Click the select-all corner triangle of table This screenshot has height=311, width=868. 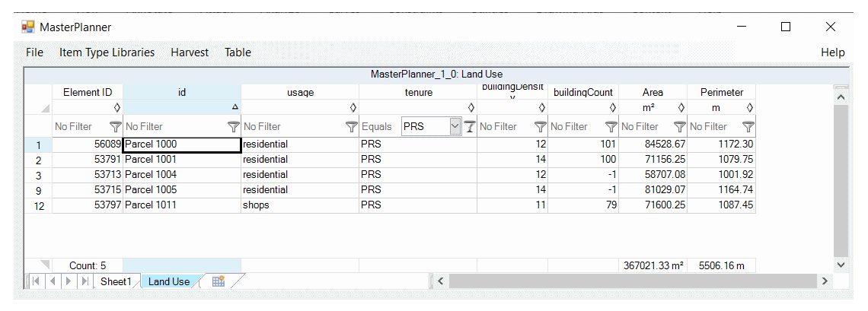44,108
